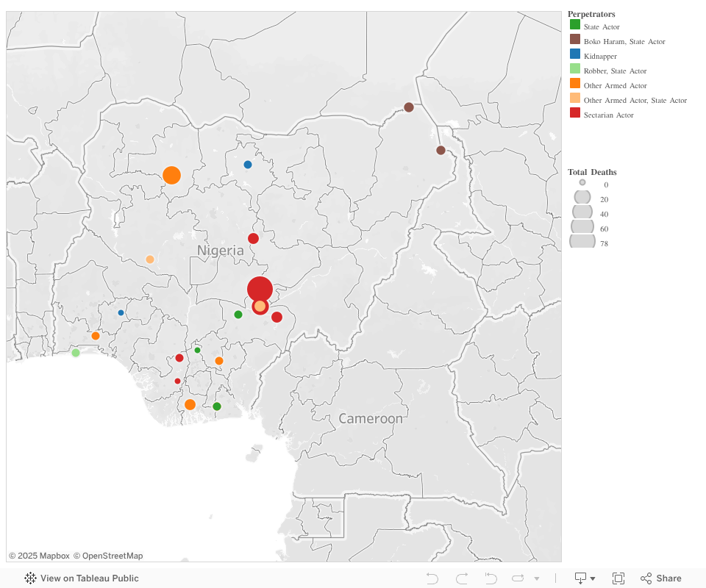The height and width of the screenshot is (588, 706).
Task: Click the Replay data refresh icon
Action: (518, 578)
